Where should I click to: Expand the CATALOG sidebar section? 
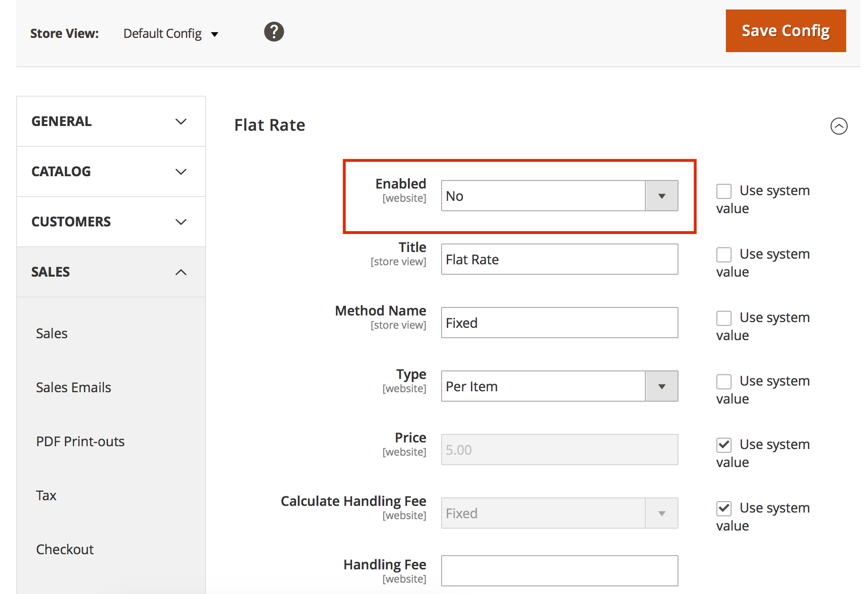(111, 171)
